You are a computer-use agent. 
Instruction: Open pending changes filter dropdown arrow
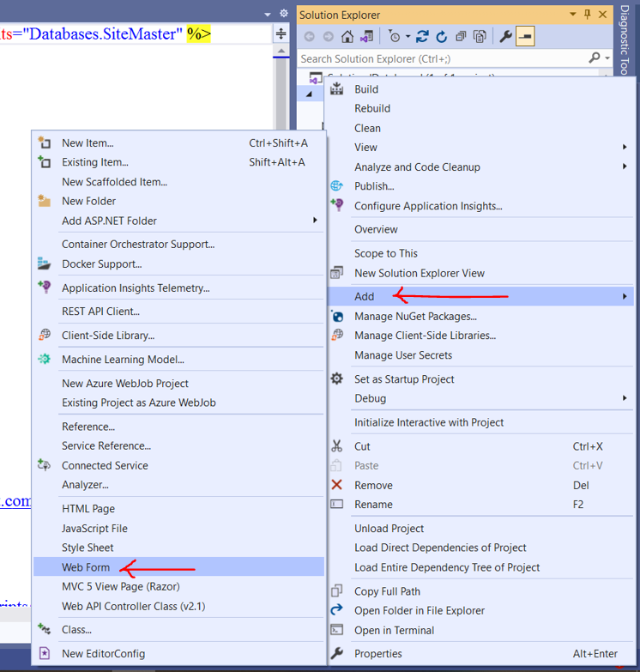point(408,37)
